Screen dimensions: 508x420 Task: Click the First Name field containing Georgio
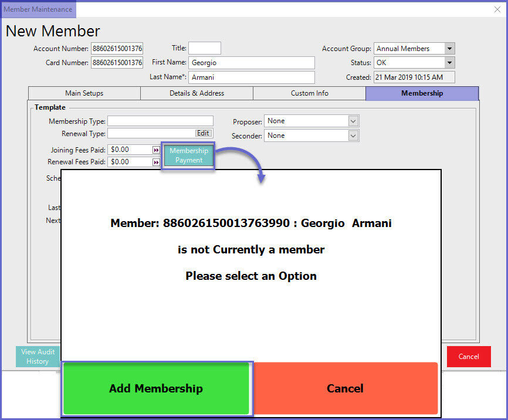(252, 63)
